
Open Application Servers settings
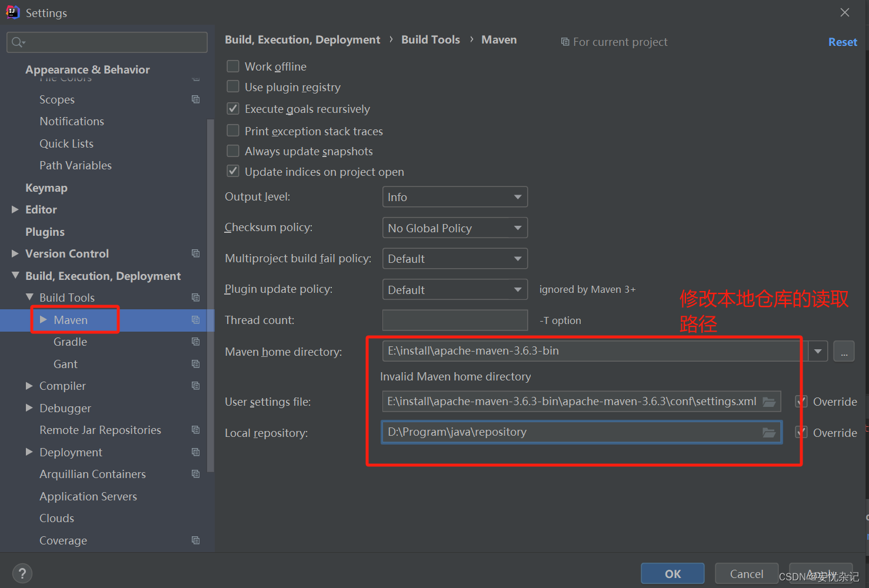pos(88,496)
